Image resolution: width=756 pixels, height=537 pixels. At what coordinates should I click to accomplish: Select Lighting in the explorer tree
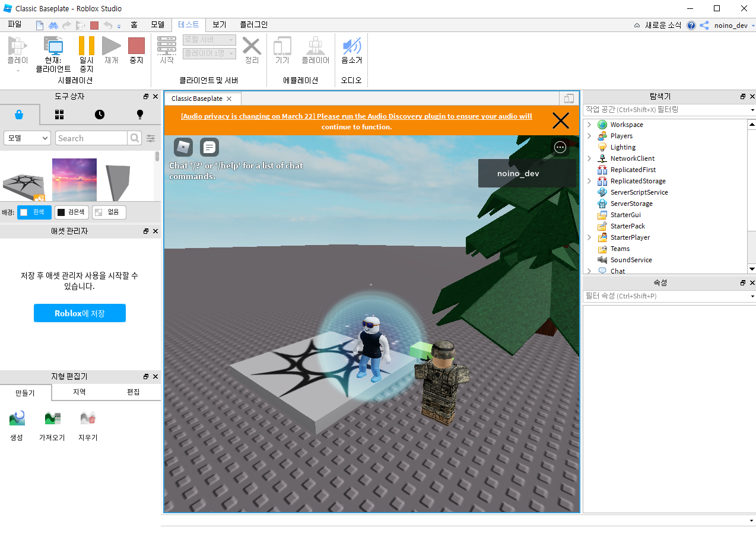tap(623, 147)
